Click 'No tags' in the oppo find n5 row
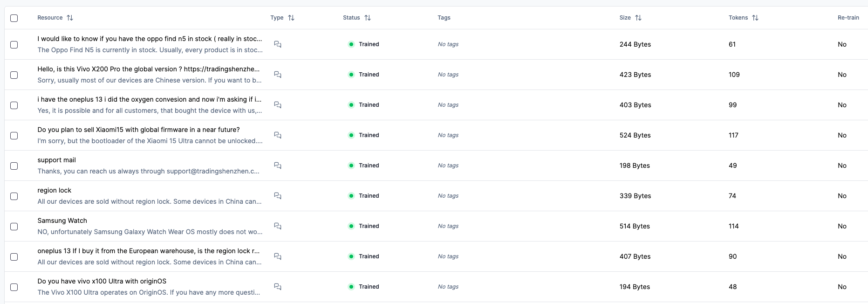The height and width of the screenshot is (304, 868). [448, 44]
